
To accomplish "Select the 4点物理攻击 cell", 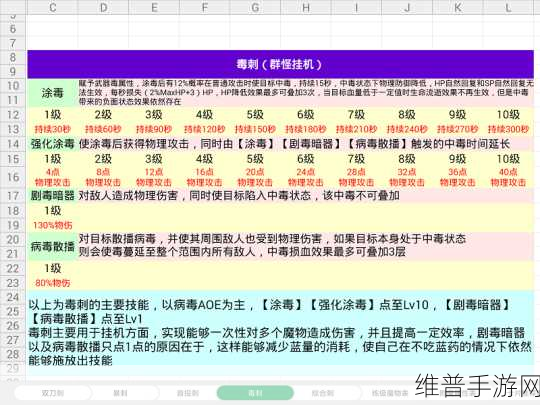I will 52,177.
